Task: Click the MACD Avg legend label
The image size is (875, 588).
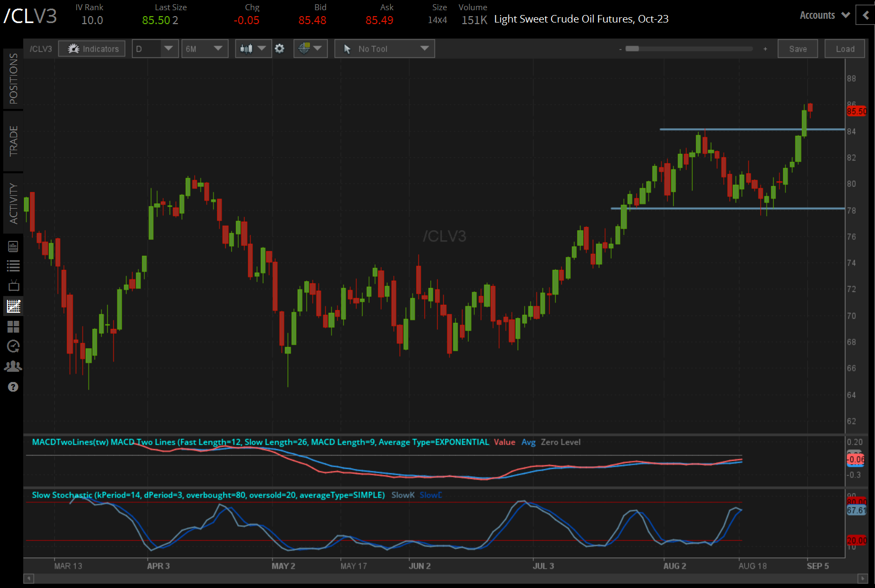Action: (x=528, y=442)
